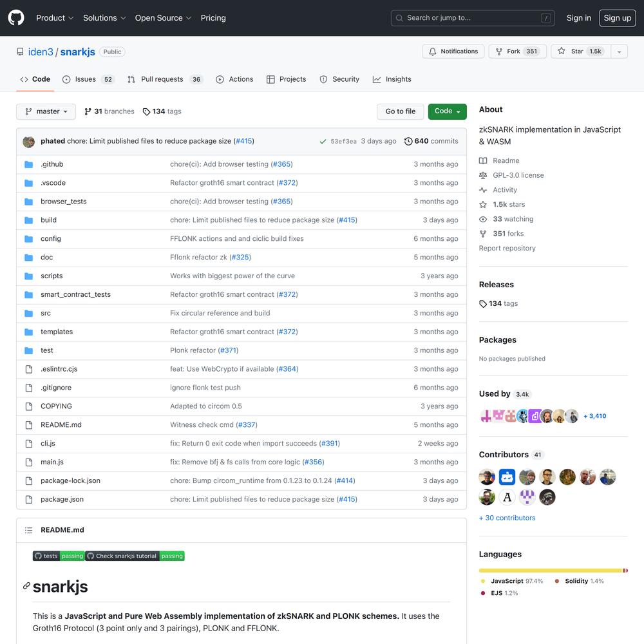
Task: Click the Go to file button
Action: pyautogui.click(x=401, y=111)
